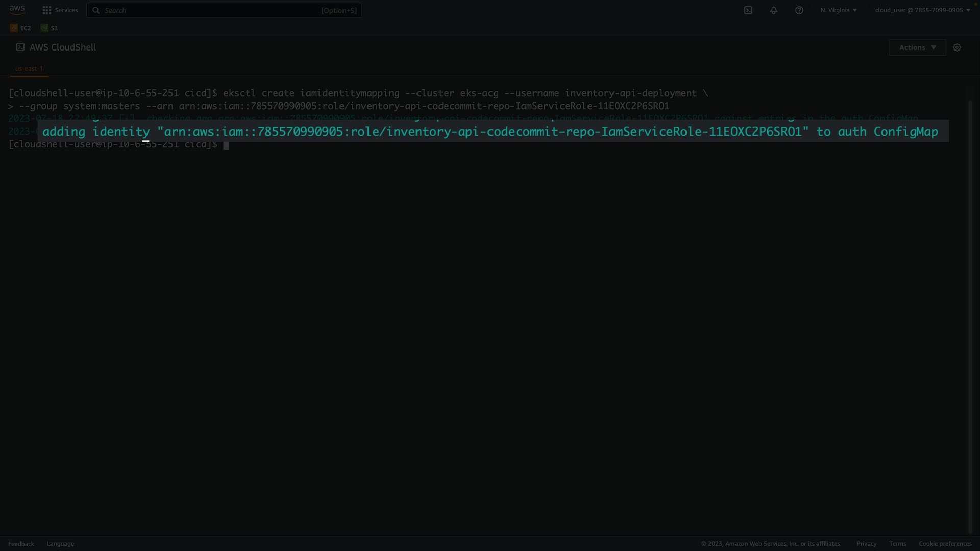
Task: Open the notifications bell
Action: pos(774,10)
